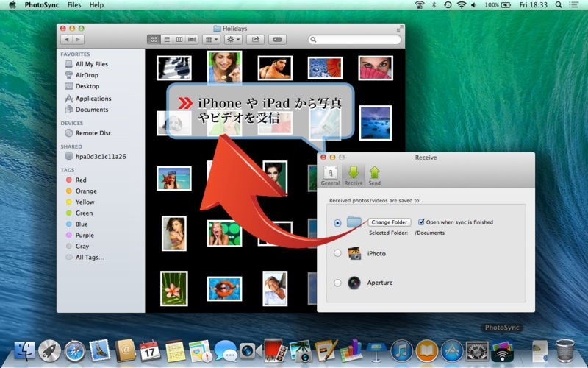
Task: Switch Finder to column view
Action: [x=179, y=39]
